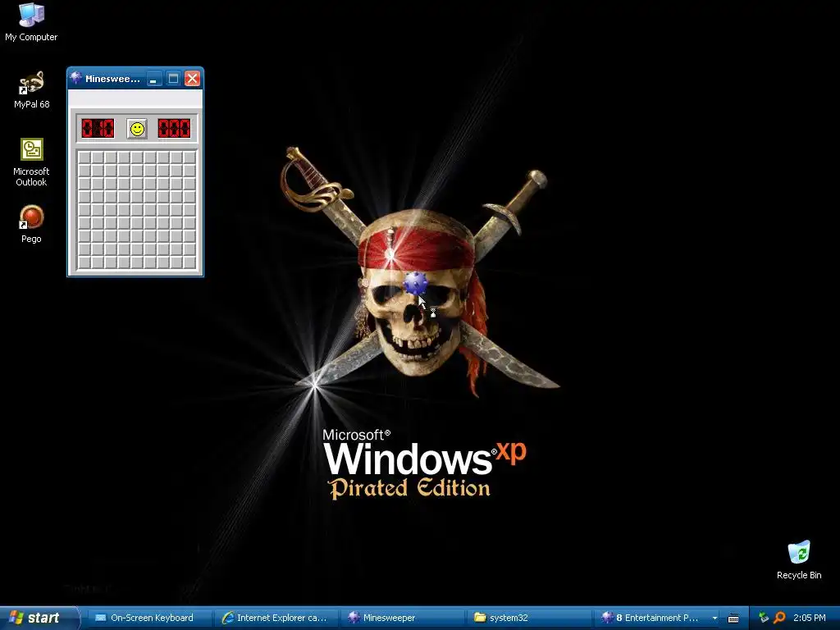
Task: Click the mine counter display showing 010
Action: [98, 129]
